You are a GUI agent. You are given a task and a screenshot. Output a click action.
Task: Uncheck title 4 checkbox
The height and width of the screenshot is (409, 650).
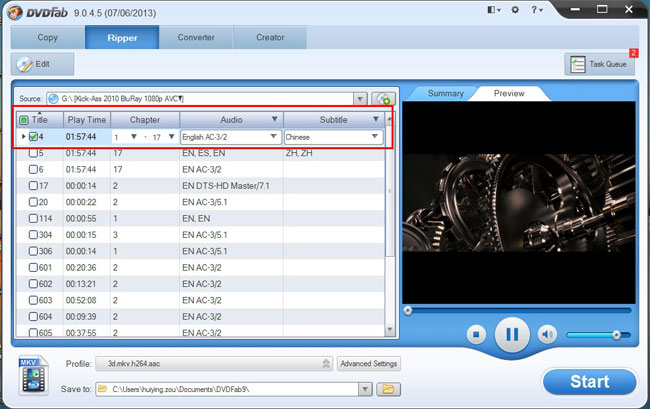click(x=34, y=136)
